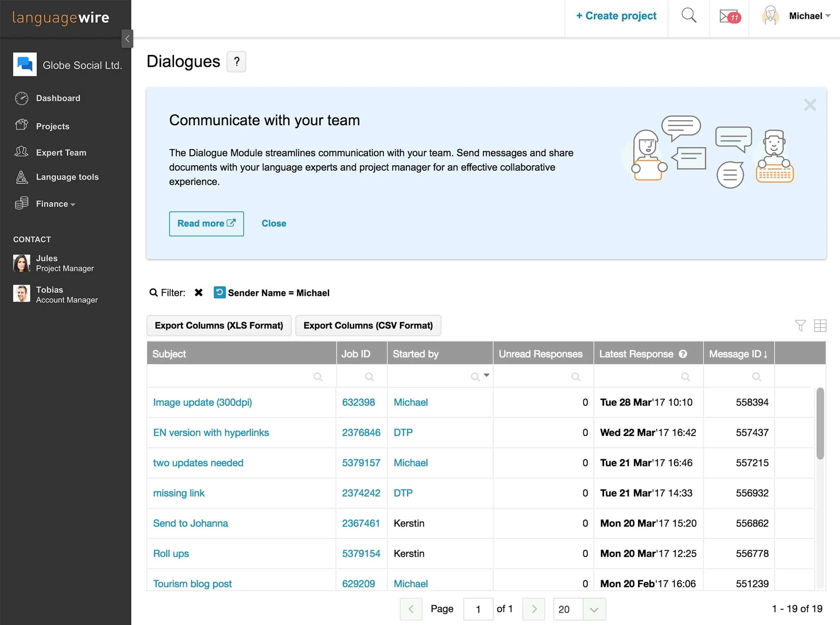Go to Projects in the sidebar

pyautogui.click(x=53, y=126)
